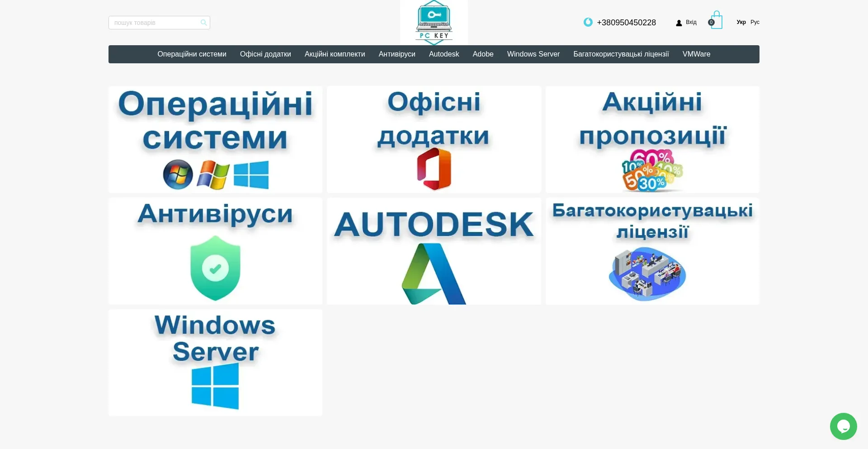
Task: Click the search magnifier icon
Action: (x=203, y=23)
